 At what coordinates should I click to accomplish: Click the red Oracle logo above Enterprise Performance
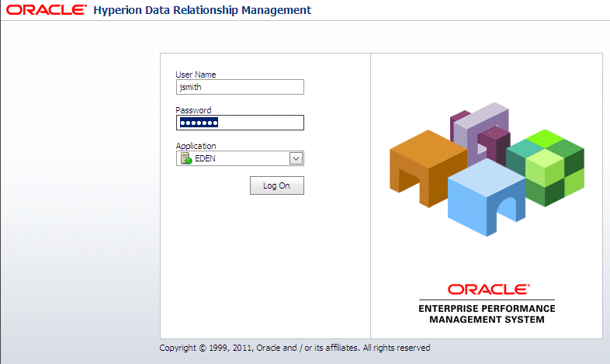(489, 289)
